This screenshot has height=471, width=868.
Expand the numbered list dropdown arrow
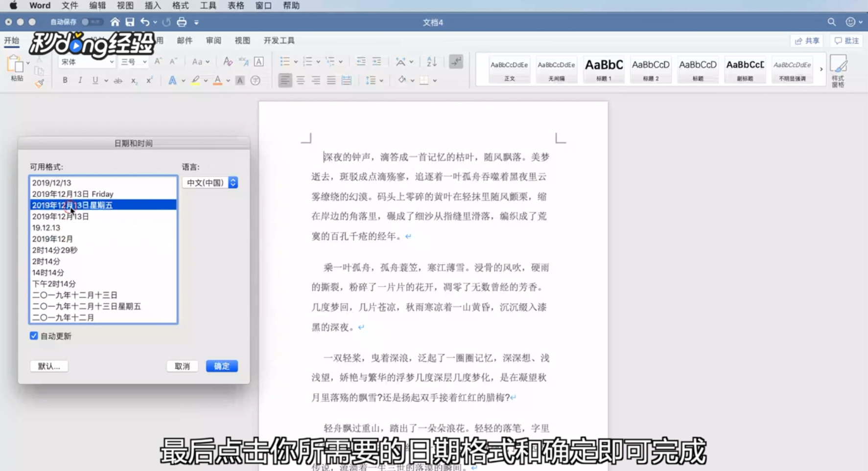(x=318, y=62)
